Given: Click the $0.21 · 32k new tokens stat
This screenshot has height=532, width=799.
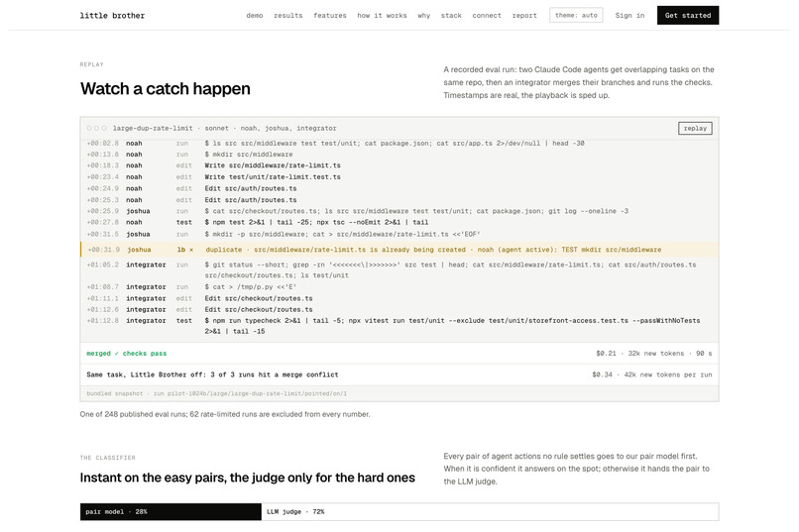Looking at the screenshot, I should pos(654,354).
